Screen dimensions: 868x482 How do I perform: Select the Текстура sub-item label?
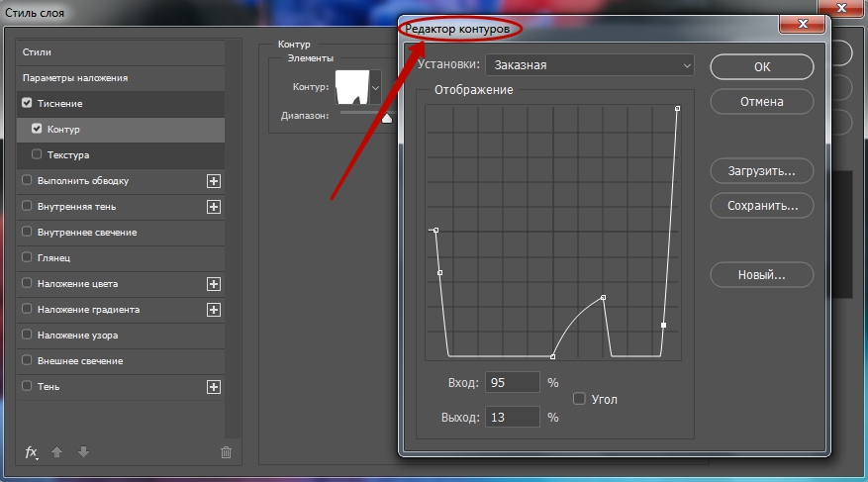point(68,155)
